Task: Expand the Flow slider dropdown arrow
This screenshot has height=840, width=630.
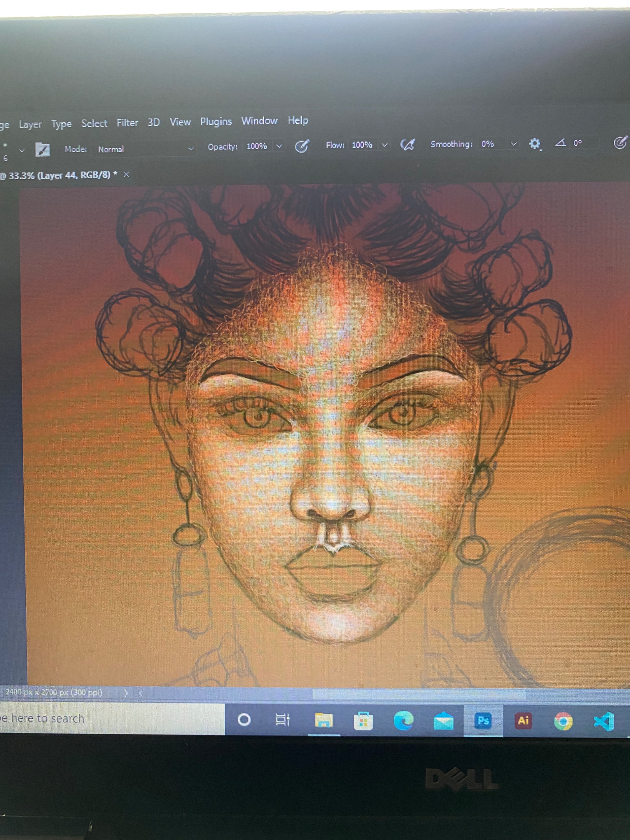Action: click(x=384, y=145)
